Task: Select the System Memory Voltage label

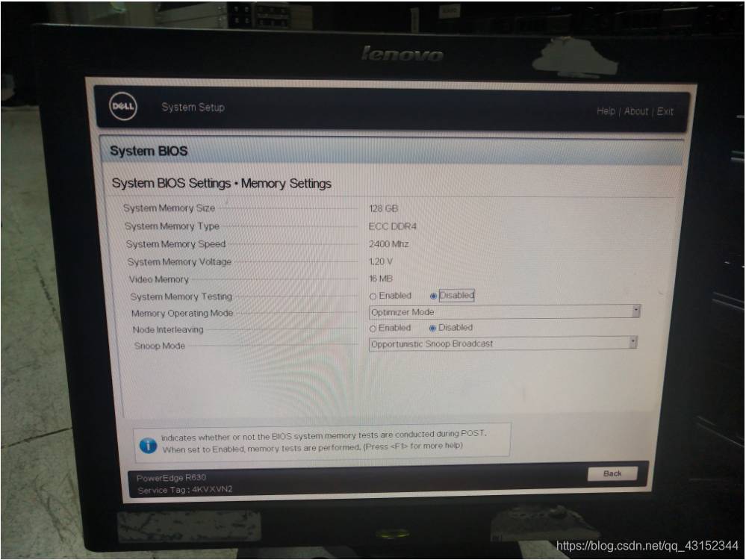Action: [x=179, y=262]
